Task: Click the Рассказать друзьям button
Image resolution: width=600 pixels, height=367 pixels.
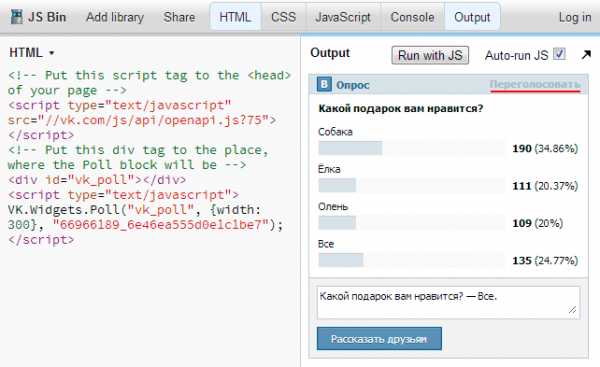Action: (379, 339)
